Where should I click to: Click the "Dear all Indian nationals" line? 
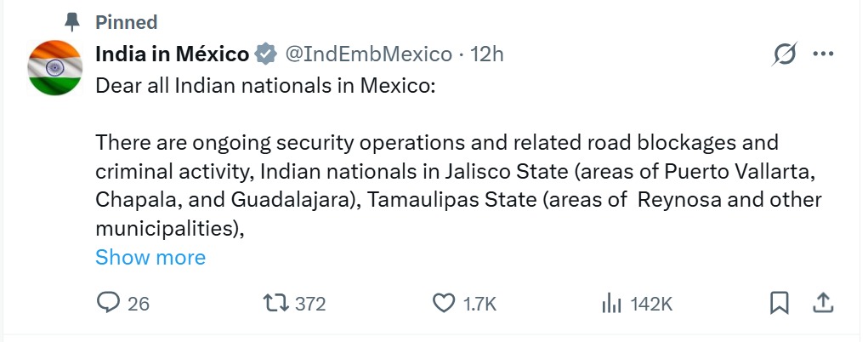pos(264,86)
